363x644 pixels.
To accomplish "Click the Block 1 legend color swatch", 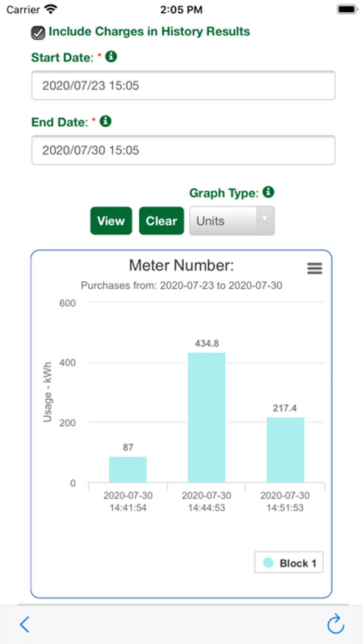I will point(268,563).
